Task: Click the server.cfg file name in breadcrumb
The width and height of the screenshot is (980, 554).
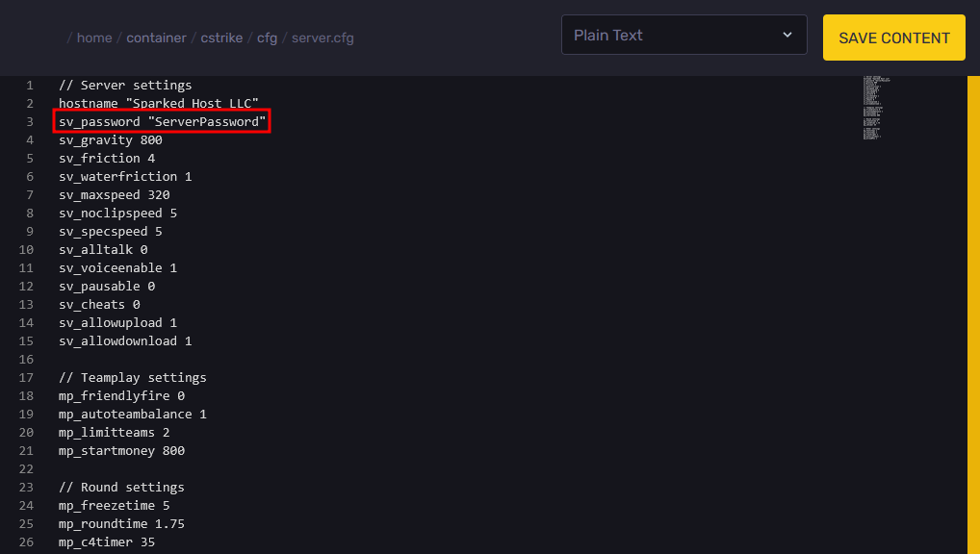Action: point(322,38)
